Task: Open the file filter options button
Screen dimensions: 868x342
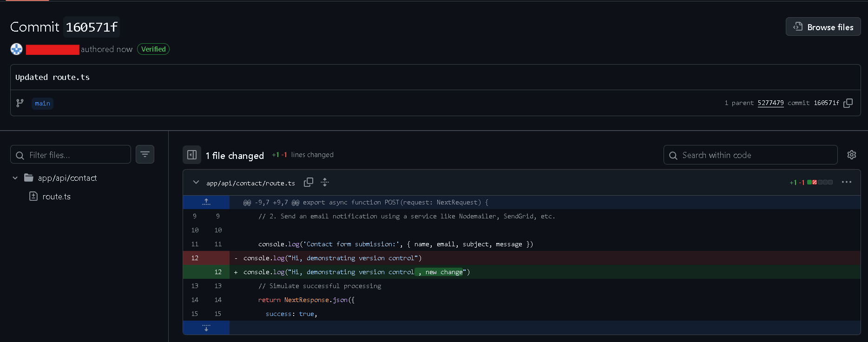Action: [145, 155]
